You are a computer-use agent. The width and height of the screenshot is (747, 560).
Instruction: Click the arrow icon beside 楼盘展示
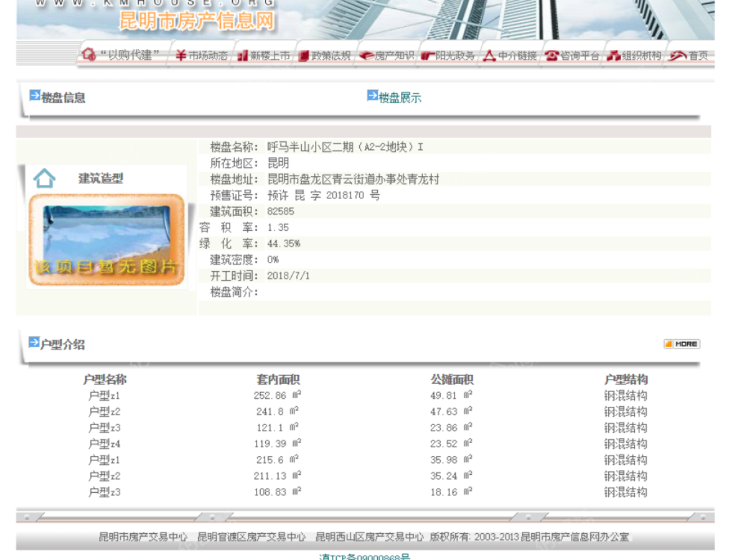point(372,95)
